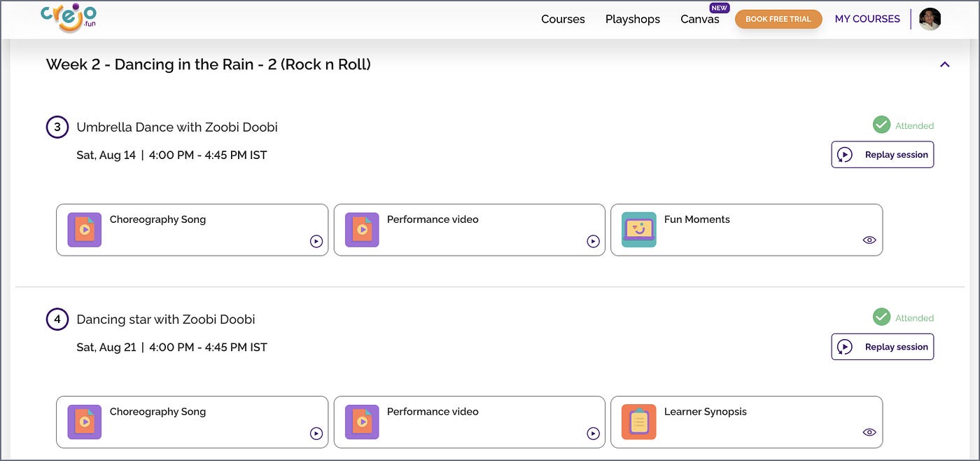Open the user profile avatar
This screenshot has width=980, height=461.
pos(930,19)
